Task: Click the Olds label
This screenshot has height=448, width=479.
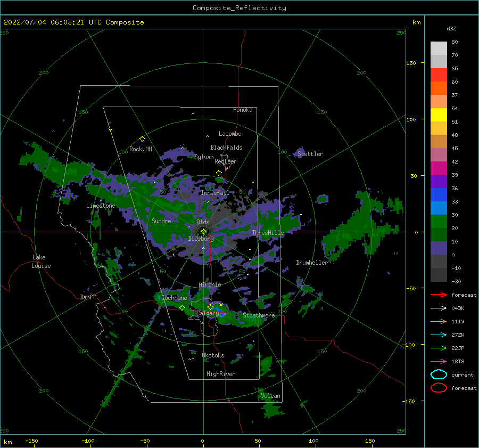Action: 203,222
